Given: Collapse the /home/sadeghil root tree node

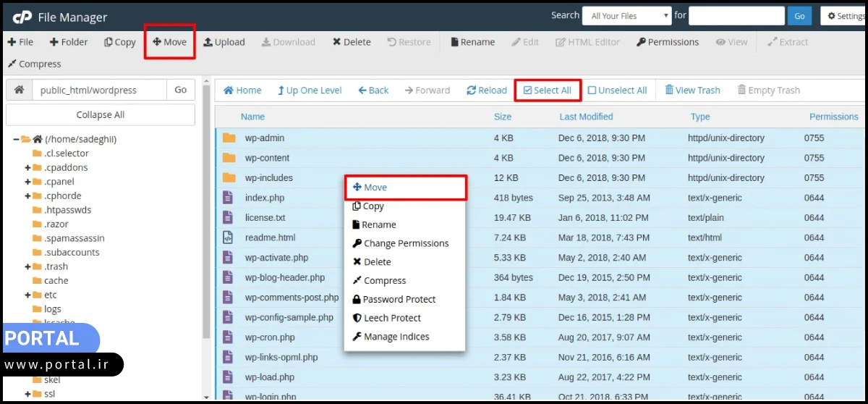Looking at the screenshot, I should (x=16, y=139).
